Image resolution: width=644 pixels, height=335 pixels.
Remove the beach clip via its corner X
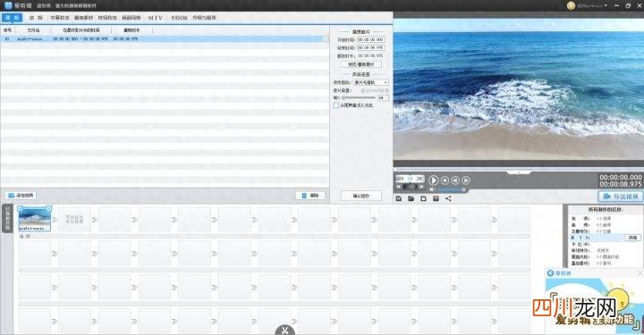[x=48, y=209]
